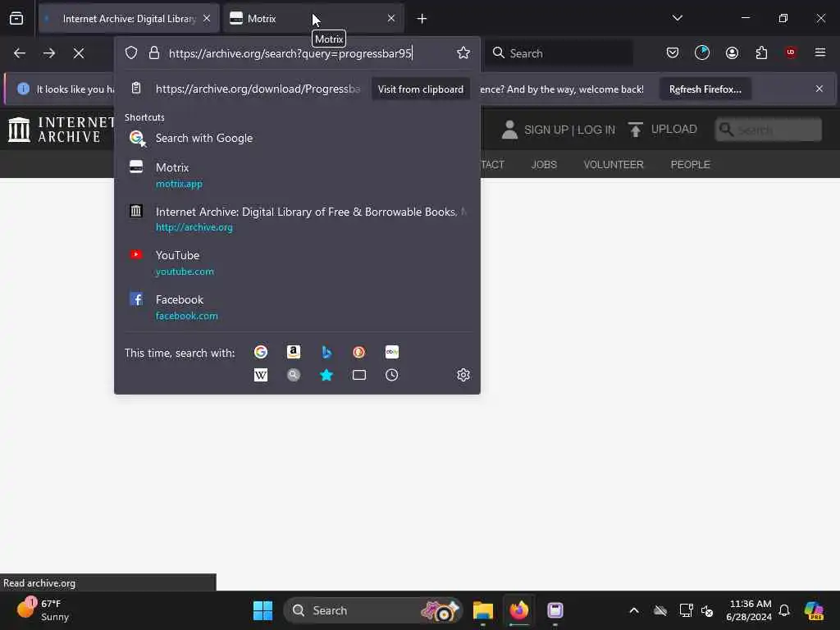
Task: Close the Motrix tab
Action: click(x=391, y=19)
